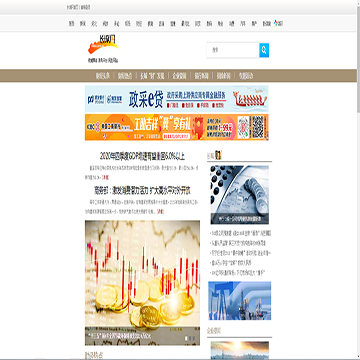The width and height of the screenshot is (360, 360).
Task: Open the second bulleted news link in sidebar
Action: (238, 243)
